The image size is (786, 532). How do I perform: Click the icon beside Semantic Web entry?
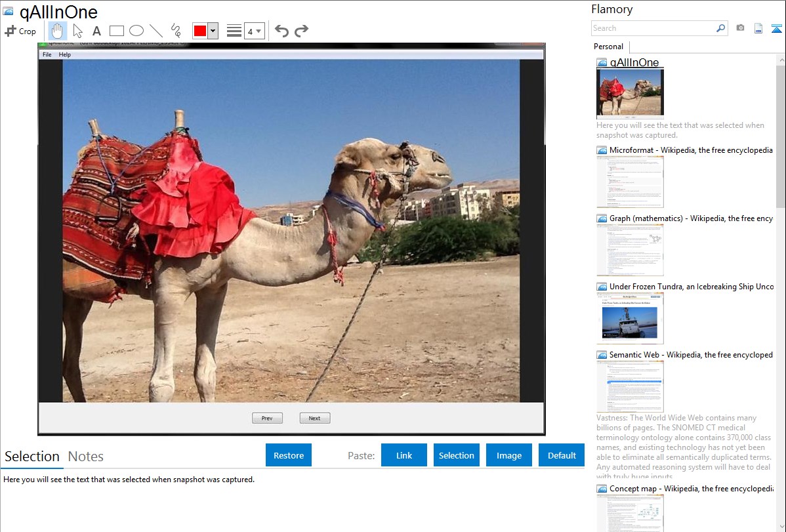coord(602,354)
